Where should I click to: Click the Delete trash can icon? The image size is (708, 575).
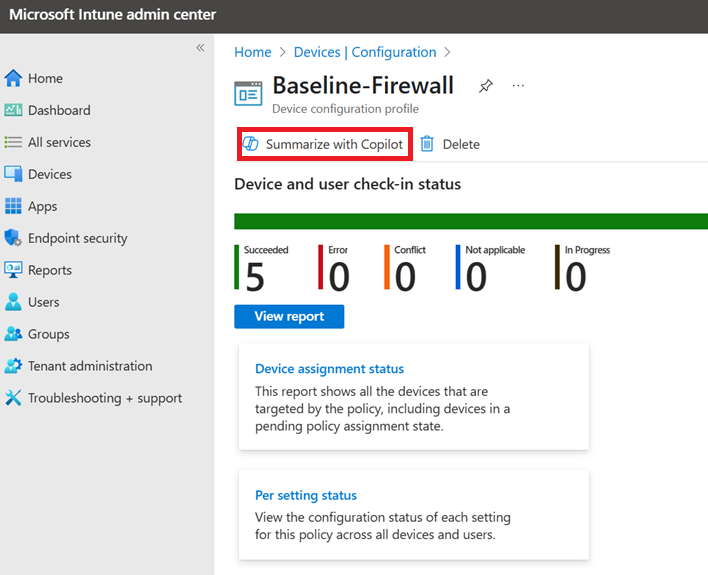(427, 144)
